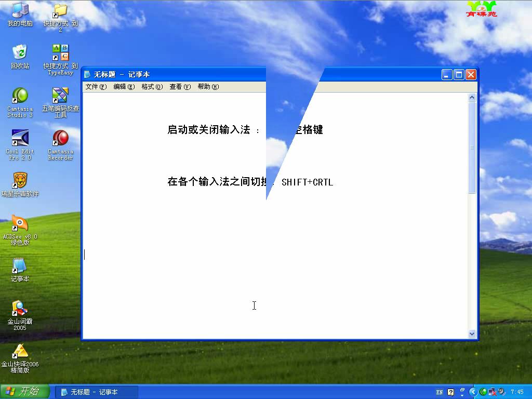The width and height of the screenshot is (532, 399).
Task: Open the 文件(F) menu in Notepad
Action: click(96, 87)
